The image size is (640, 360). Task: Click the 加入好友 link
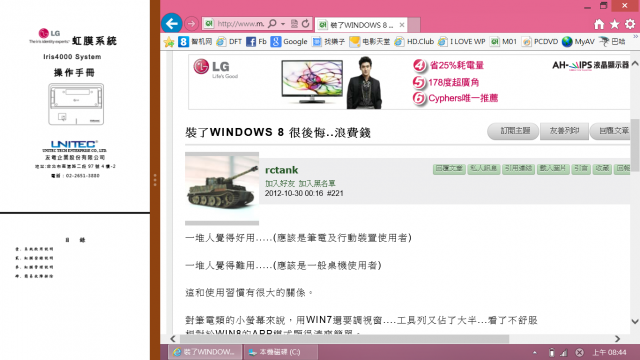coord(280,184)
